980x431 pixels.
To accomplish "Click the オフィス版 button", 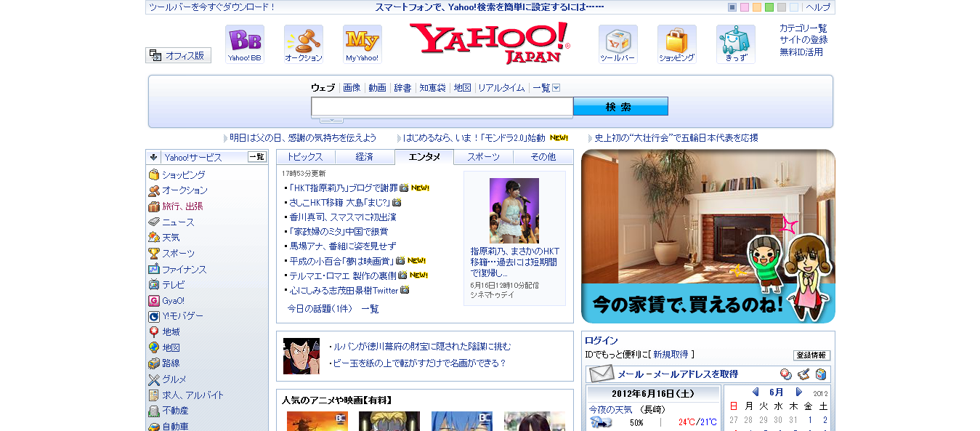I will click(x=179, y=55).
